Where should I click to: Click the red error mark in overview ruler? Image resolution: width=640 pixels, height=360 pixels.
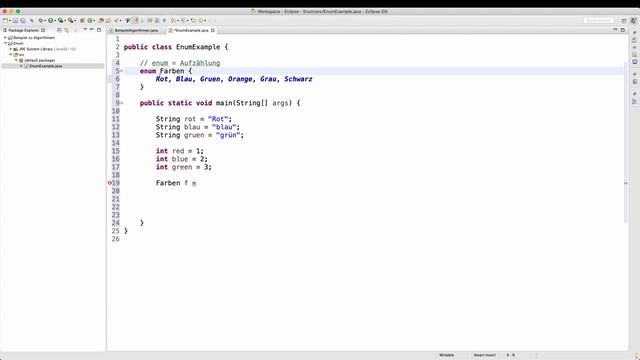click(626, 183)
